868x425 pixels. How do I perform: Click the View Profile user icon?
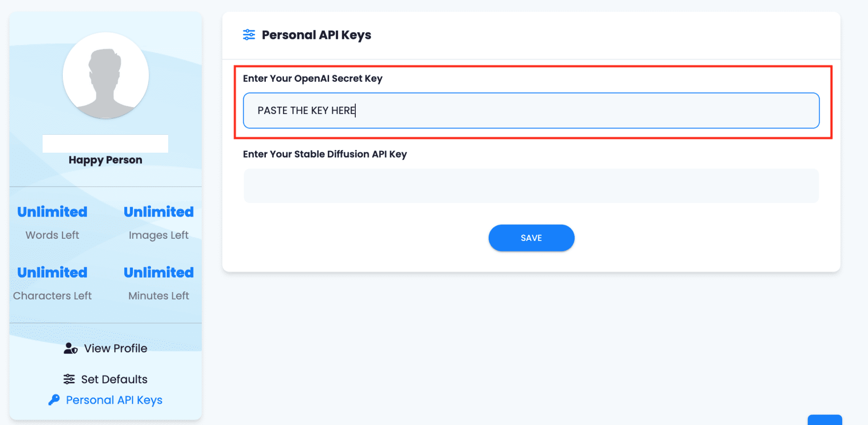(71, 348)
